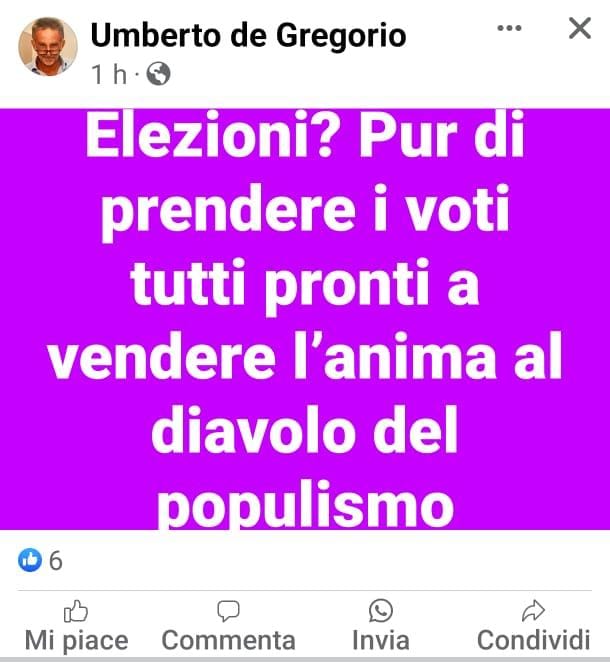Click the thumbs-up outline icon
610x662 pixels.
point(76,611)
